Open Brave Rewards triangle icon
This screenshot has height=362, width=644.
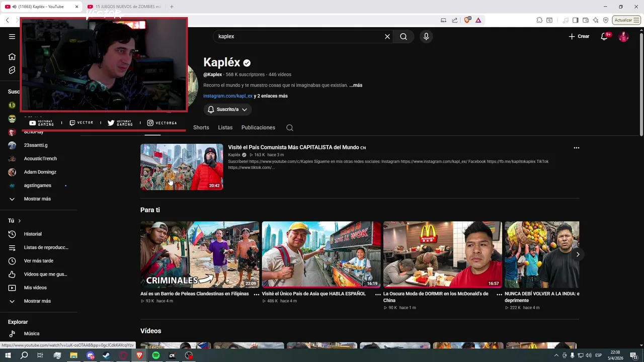pos(478,20)
